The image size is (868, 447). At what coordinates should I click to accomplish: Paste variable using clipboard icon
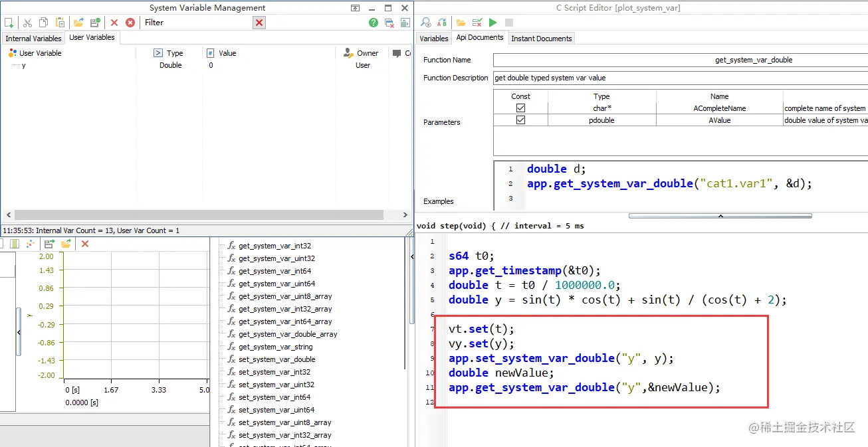(x=60, y=23)
